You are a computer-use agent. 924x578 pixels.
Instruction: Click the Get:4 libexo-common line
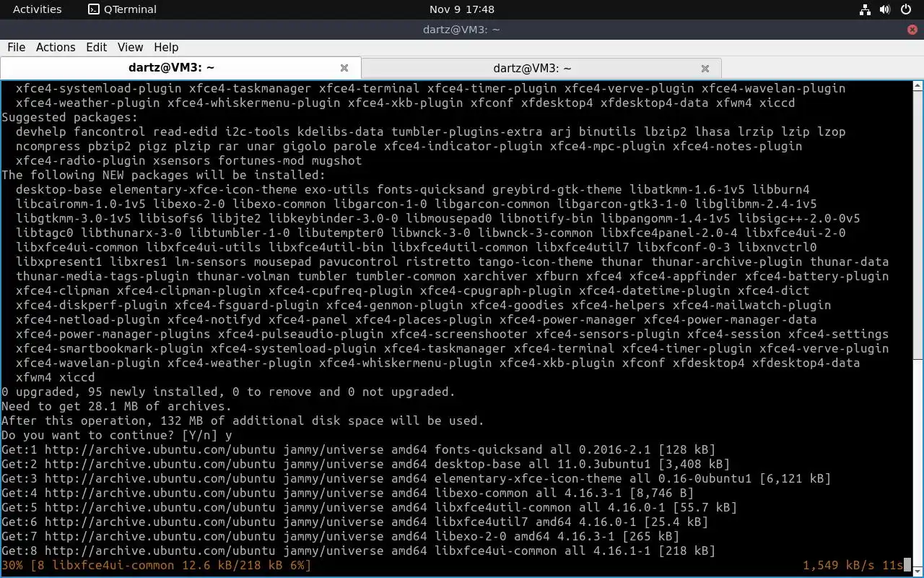coord(347,493)
